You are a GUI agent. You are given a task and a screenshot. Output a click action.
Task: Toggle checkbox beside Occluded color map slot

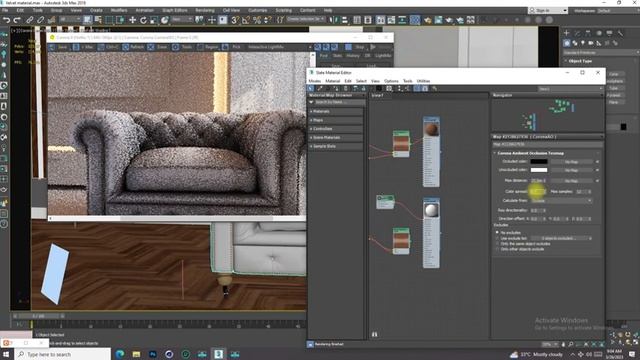(x=597, y=162)
